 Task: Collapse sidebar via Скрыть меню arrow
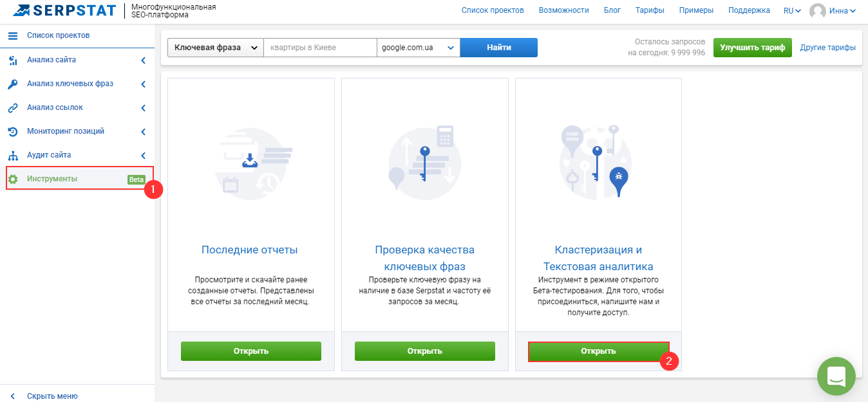(12, 396)
